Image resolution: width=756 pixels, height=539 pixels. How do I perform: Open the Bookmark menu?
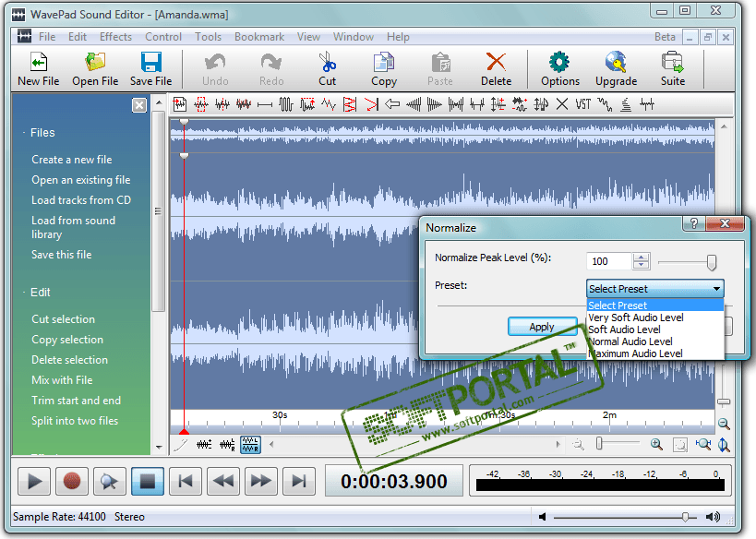click(259, 37)
